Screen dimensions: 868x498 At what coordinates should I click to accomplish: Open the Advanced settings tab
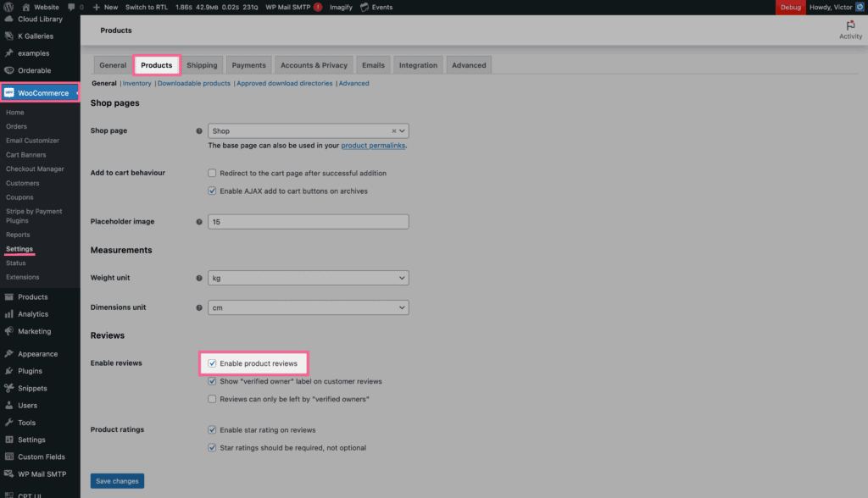(469, 65)
